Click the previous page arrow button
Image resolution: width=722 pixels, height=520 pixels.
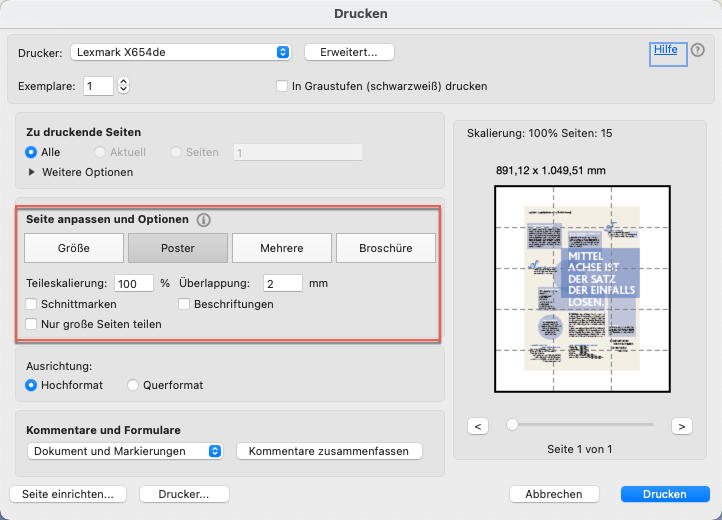tap(478, 426)
